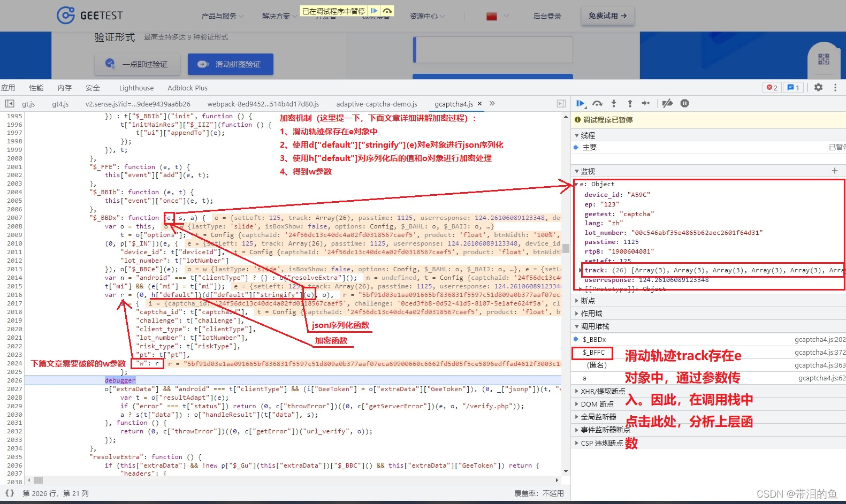Switch to the 性能 panel
The height and width of the screenshot is (504, 846).
(36, 88)
